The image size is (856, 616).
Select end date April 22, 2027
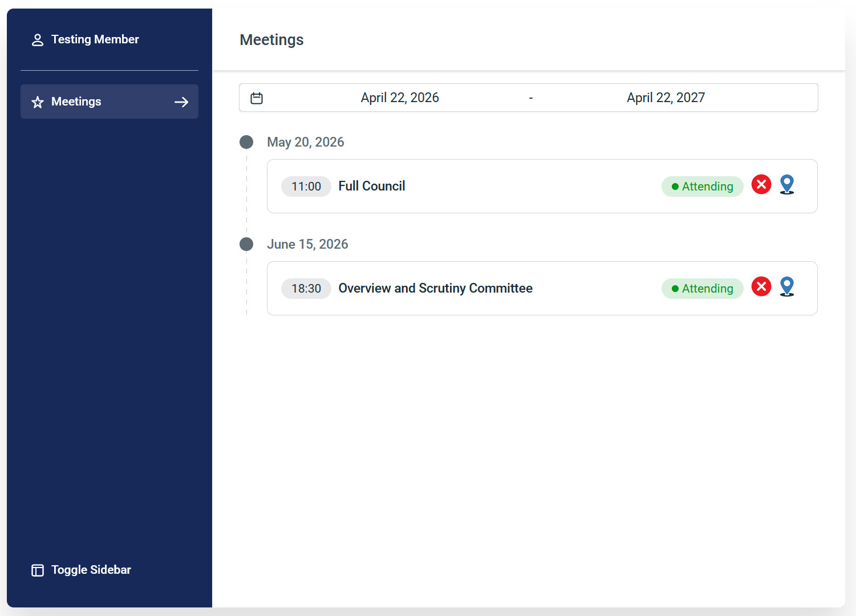pyautogui.click(x=666, y=98)
